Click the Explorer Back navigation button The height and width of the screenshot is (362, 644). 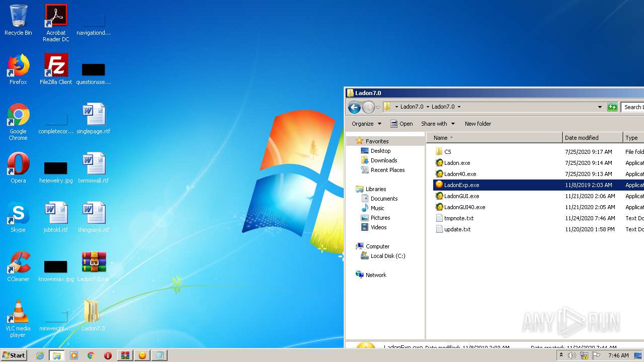coord(354,107)
